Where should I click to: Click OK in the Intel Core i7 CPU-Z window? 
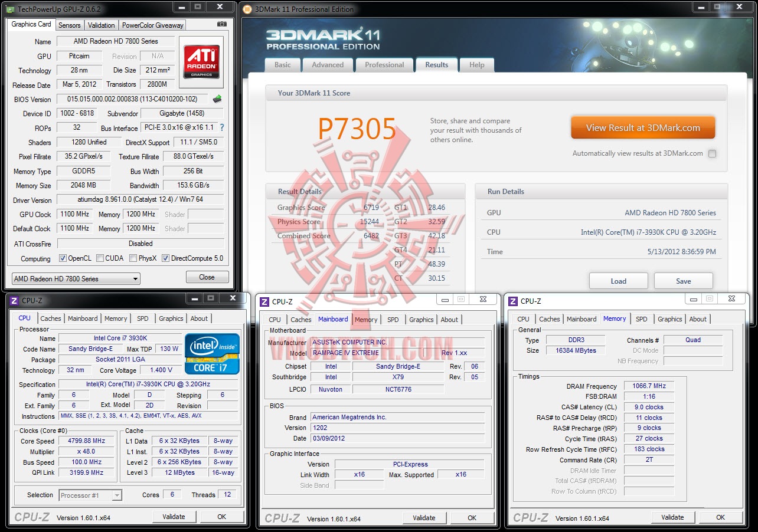pos(222,517)
